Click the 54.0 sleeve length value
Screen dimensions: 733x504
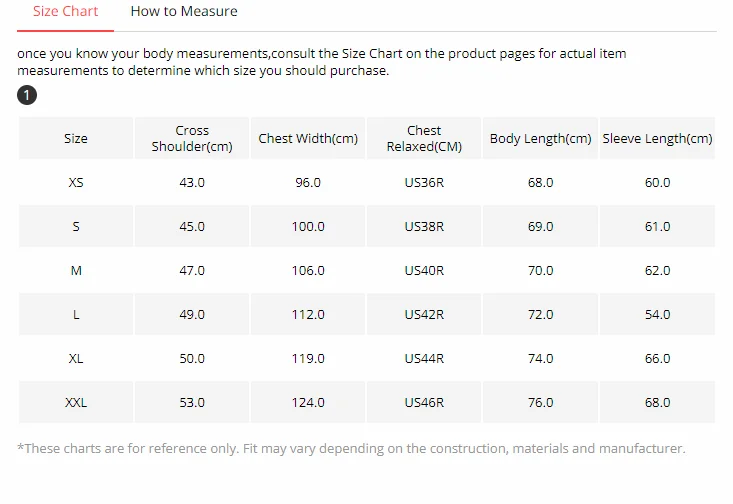(657, 315)
